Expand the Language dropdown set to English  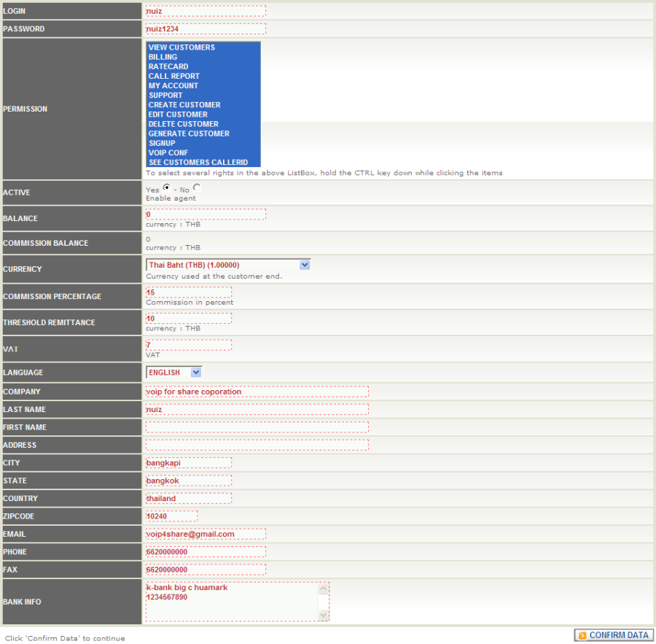click(174, 372)
